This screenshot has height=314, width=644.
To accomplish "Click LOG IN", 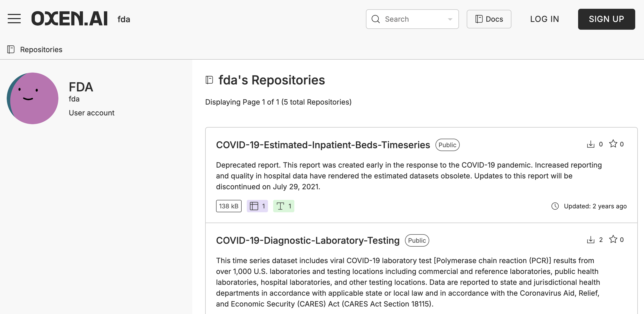I will (x=544, y=19).
